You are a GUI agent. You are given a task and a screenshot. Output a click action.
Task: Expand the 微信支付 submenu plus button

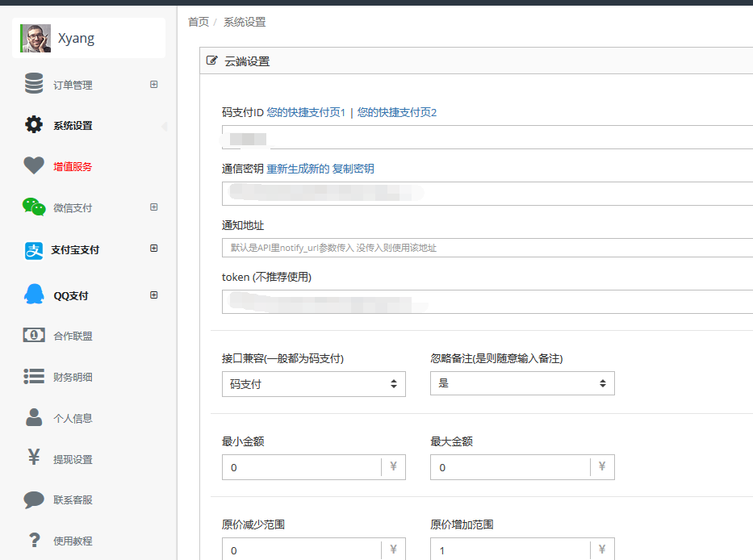[154, 207]
